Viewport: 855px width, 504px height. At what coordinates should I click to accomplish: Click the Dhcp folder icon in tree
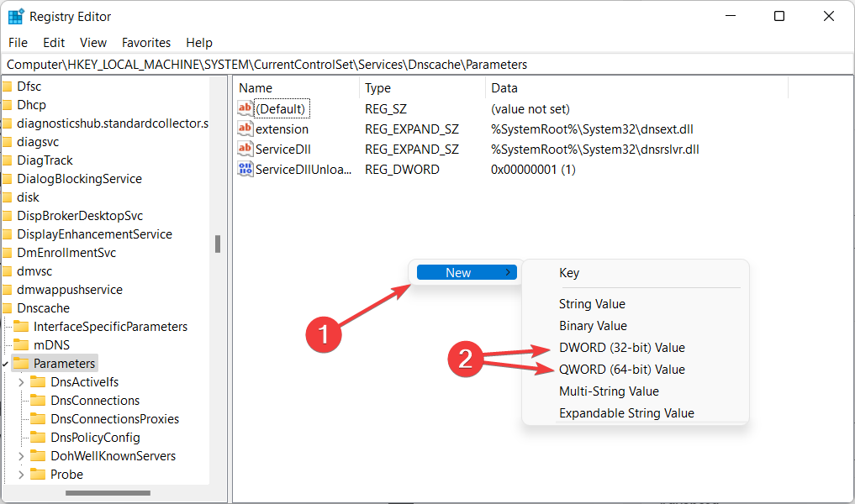pyautogui.click(x=8, y=105)
